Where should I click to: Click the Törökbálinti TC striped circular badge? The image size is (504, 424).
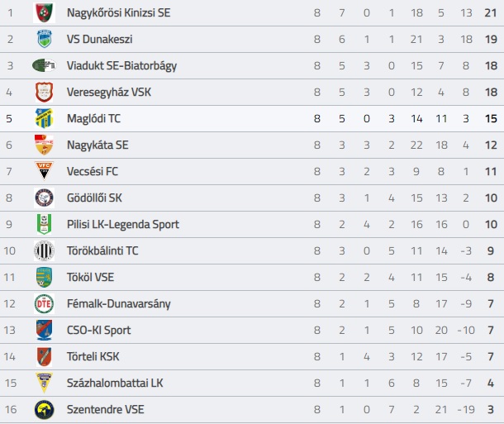(x=44, y=250)
